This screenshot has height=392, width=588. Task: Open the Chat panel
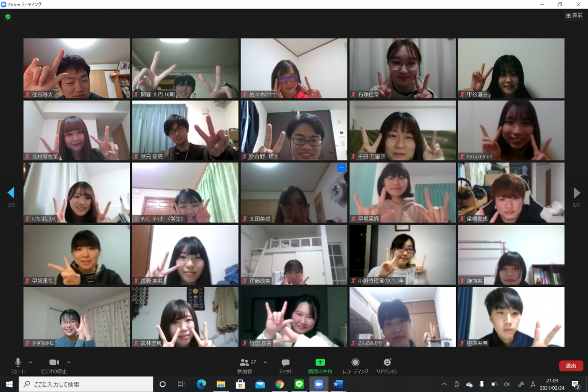[285, 365]
